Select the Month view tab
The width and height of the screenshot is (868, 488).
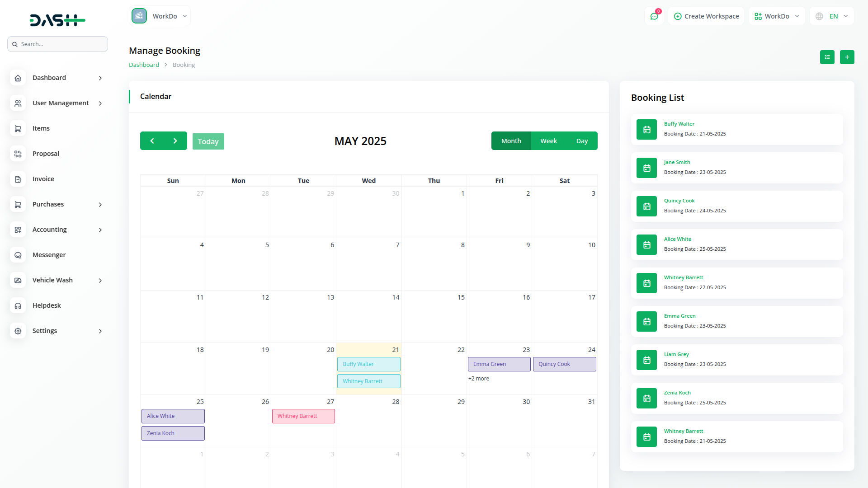511,141
